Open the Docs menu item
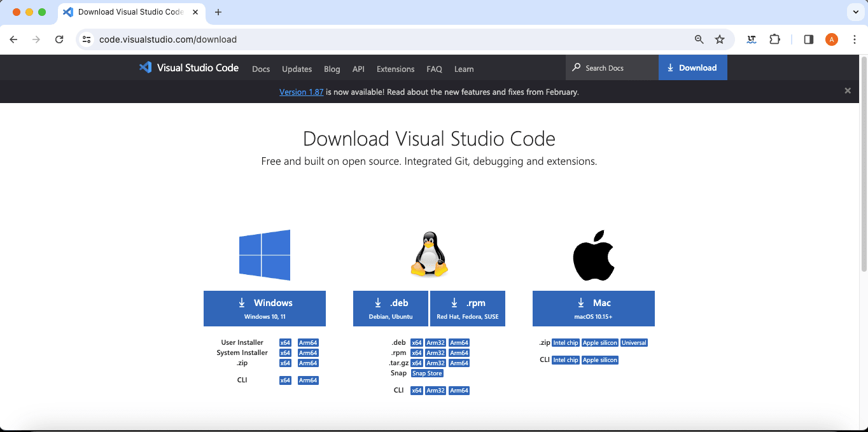Screen dimensions: 868x432 261,69
